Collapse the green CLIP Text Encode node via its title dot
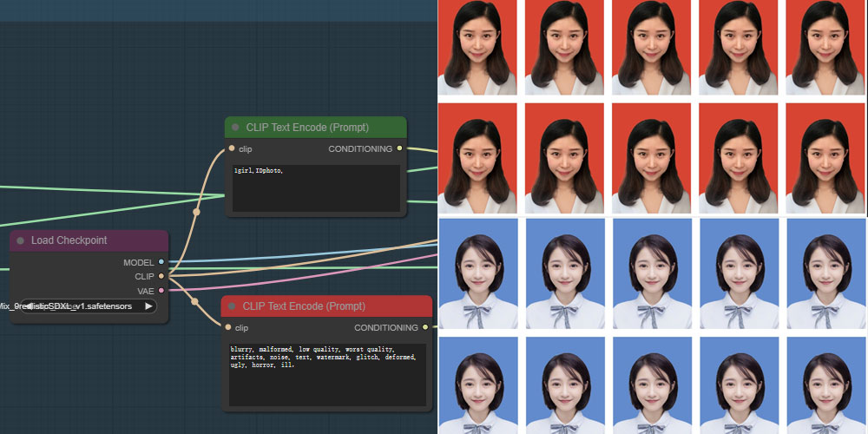 point(235,128)
